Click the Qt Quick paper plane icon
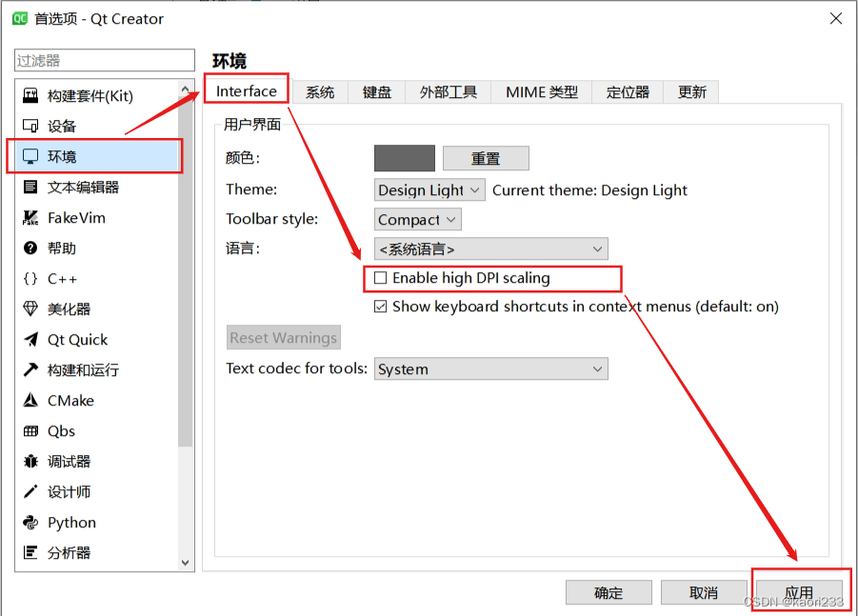This screenshot has width=858, height=616. [30, 340]
